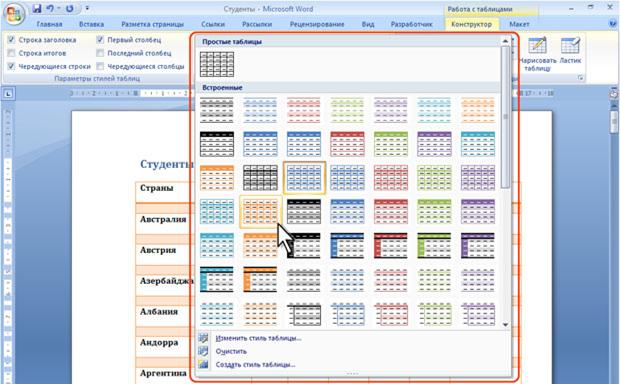Image resolution: width=620 pixels, height=384 pixels.
Task: Click the Австрия table cell
Action: 158,250
